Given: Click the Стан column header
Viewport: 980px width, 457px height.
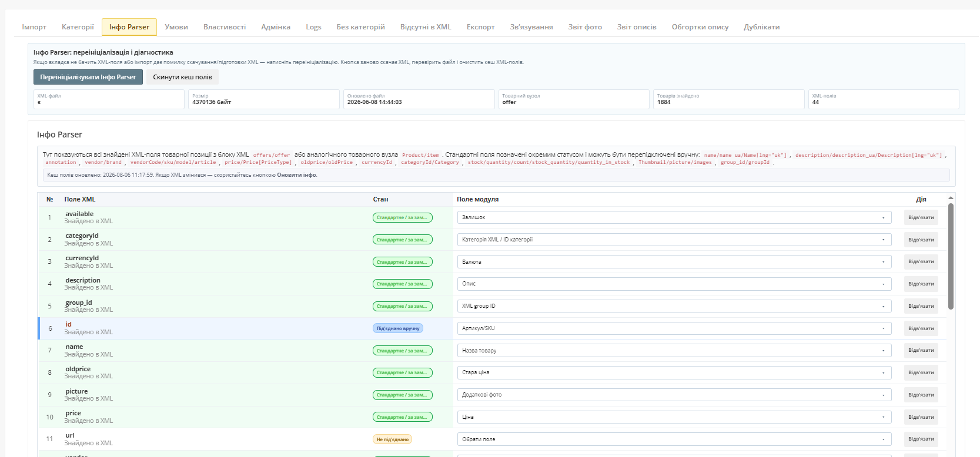Looking at the screenshot, I should 380,199.
